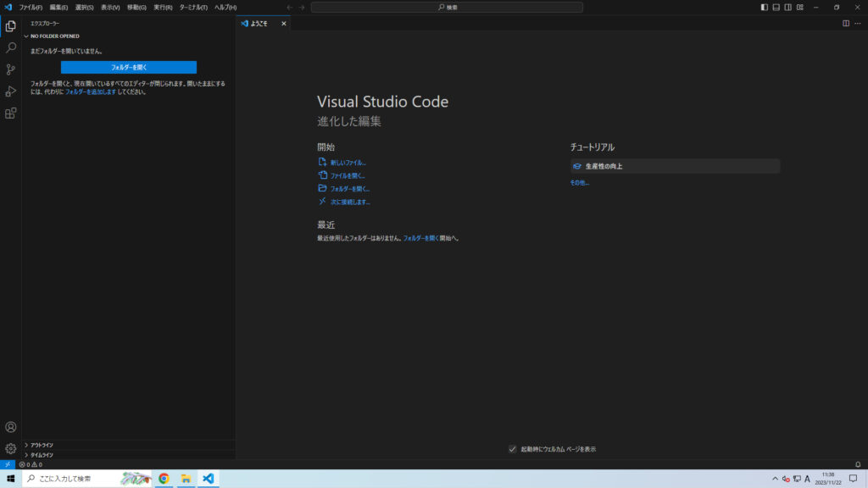868x488 pixels.
Task: Click the Visual Studio Code taskbar icon
Action: click(209, 479)
